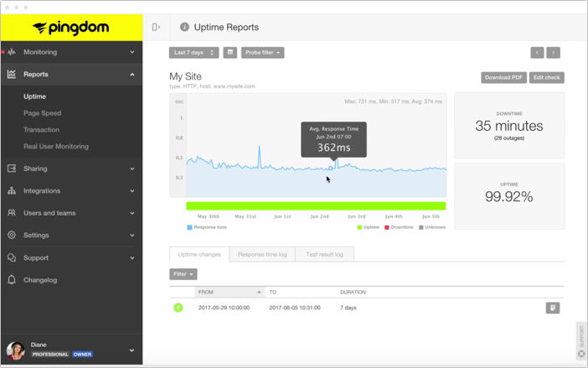Open the Filter dropdown below tabs
This screenshot has width=588, height=368.
tap(183, 274)
